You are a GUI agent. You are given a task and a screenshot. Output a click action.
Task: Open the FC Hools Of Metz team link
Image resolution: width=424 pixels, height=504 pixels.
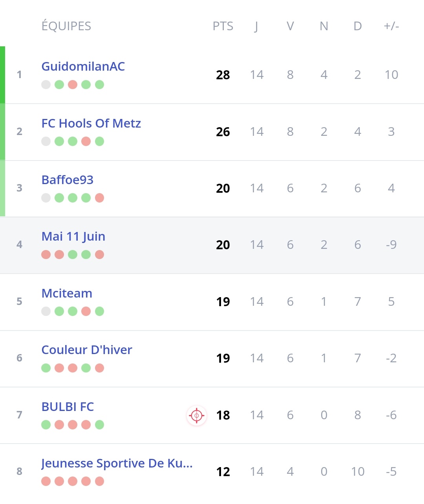pyautogui.click(x=91, y=123)
